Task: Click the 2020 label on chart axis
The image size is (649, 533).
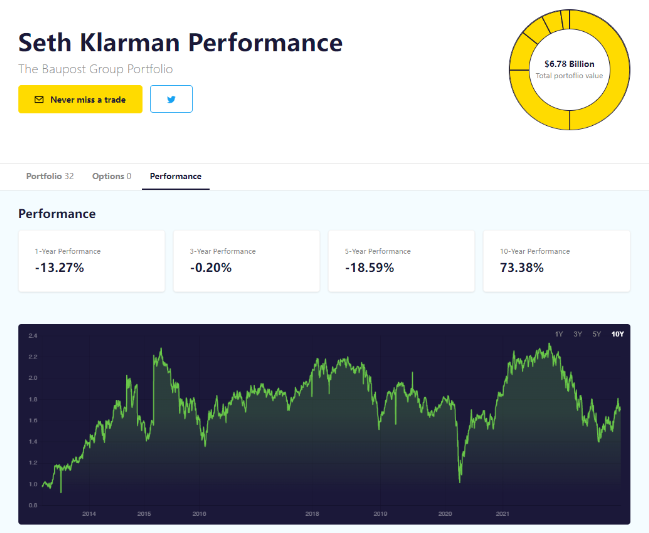Action: tap(445, 514)
